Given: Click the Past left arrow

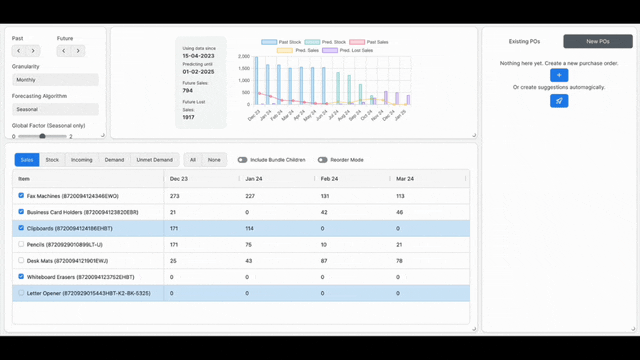Looking at the screenshot, I should [19, 51].
